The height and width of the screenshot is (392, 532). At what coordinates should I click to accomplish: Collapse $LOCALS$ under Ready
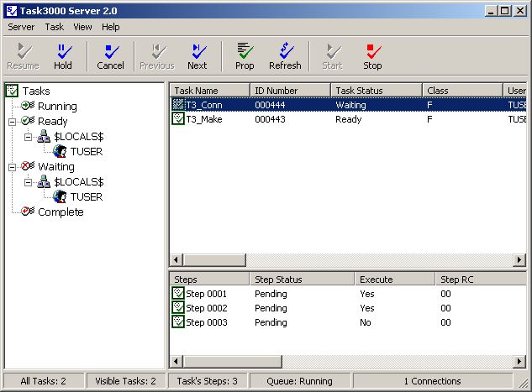(x=28, y=137)
